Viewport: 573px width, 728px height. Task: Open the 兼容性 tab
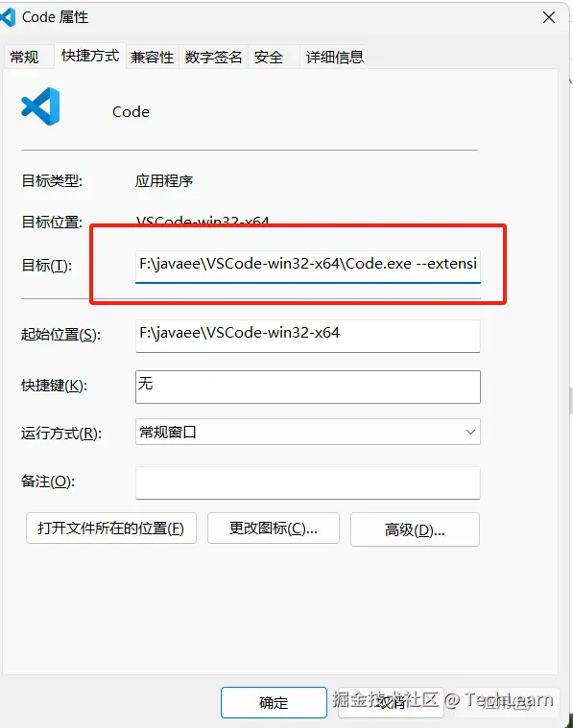(x=153, y=58)
